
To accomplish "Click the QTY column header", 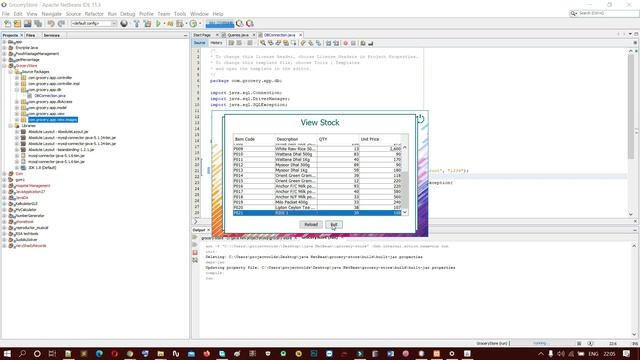I will (338, 139).
